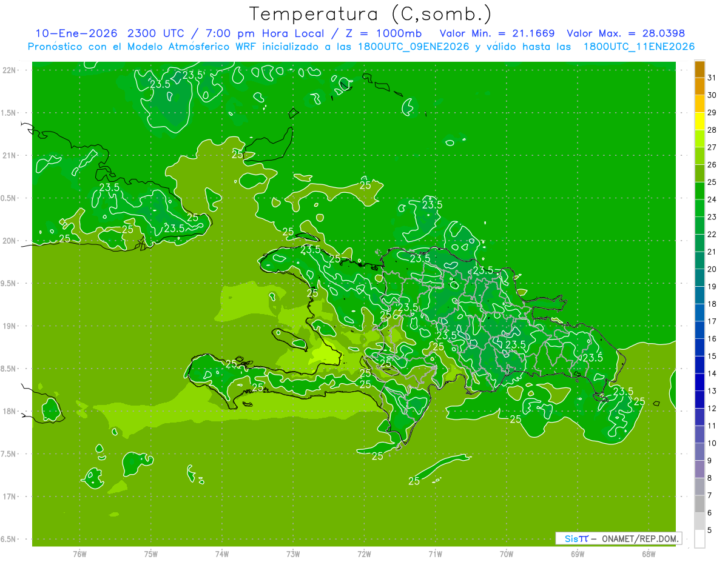Image resolution: width=728 pixels, height=562 pixels.
Task: Click the "21N" latitude axis label
Action: 10,156
